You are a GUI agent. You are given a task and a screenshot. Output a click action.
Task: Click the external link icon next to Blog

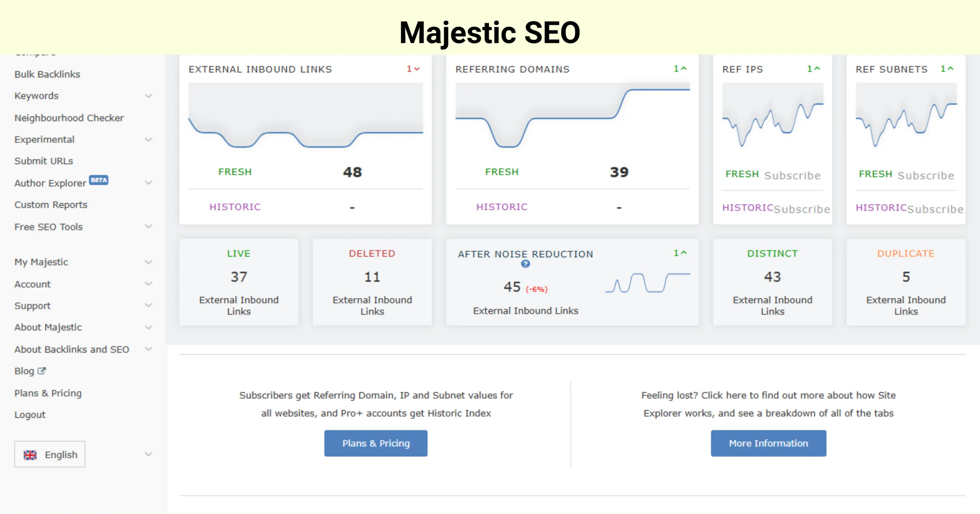pyautogui.click(x=41, y=371)
